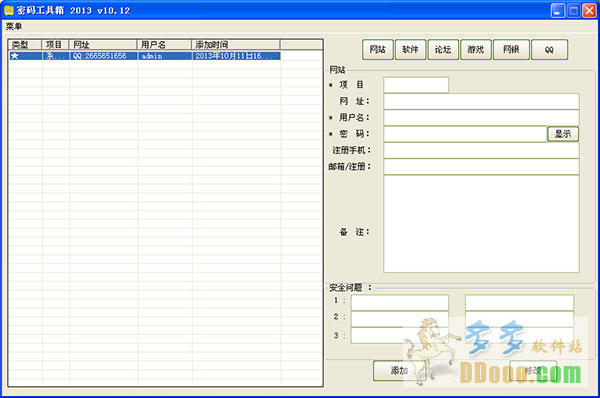
Task: Open the 菜单 menu
Action: pos(14,26)
